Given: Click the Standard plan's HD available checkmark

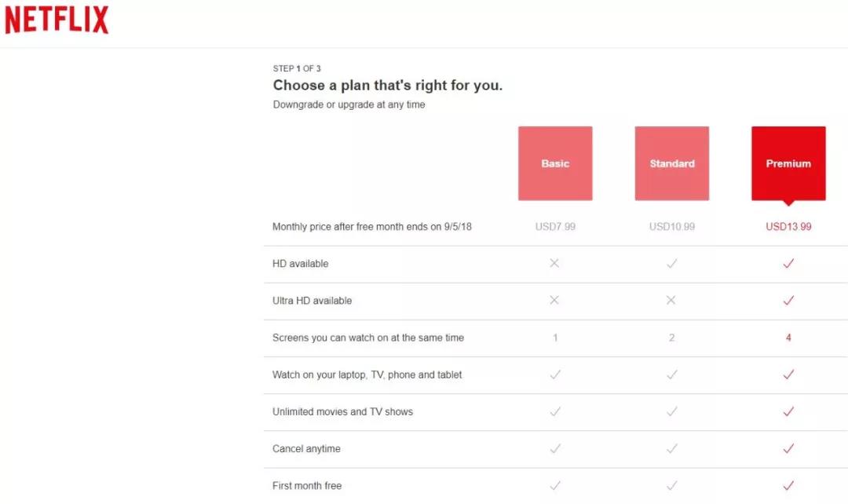Looking at the screenshot, I should (x=671, y=263).
